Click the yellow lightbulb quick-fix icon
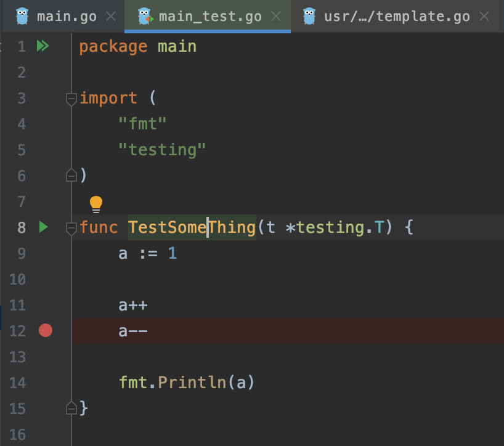 coord(96,203)
